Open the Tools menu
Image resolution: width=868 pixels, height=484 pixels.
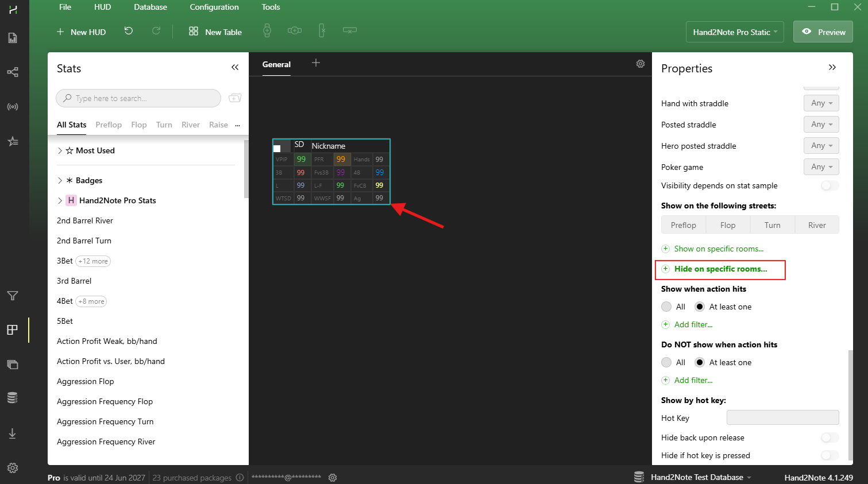click(271, 7)
